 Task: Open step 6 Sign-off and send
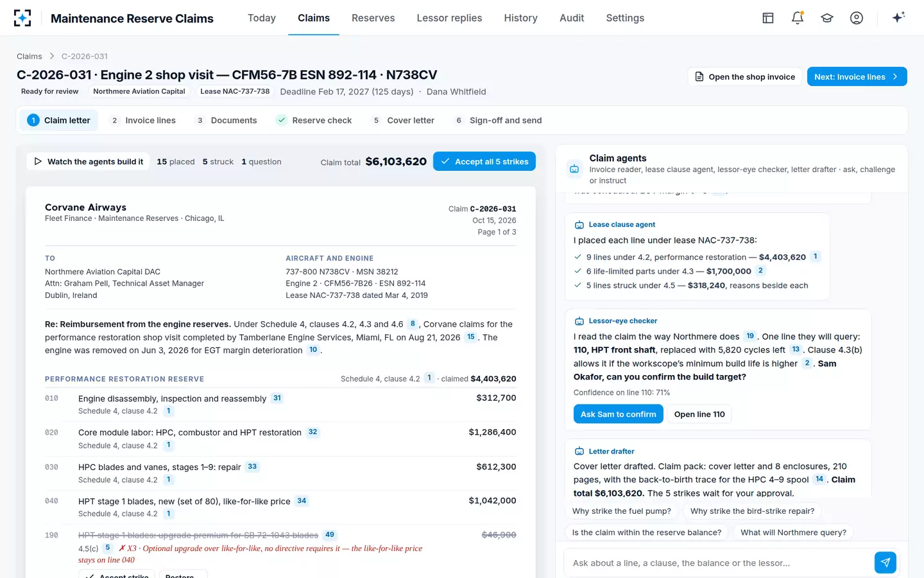pos(498,120)
